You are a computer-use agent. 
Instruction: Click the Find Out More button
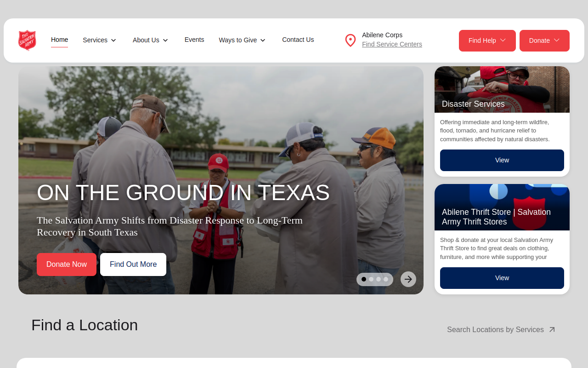click(133, 264)
